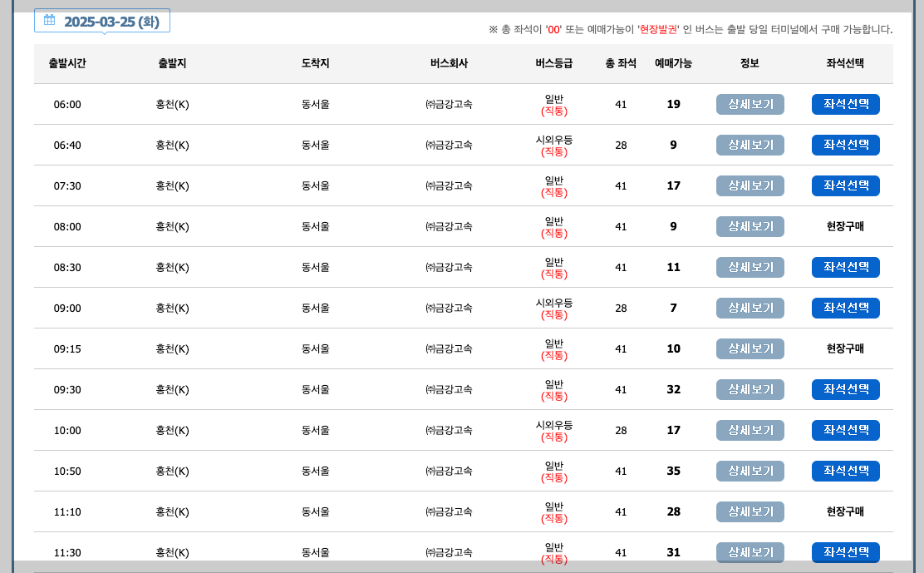Select seats for the 07:30 departure
This screenshot has width=924, height=573.
[x=845, y=185]
